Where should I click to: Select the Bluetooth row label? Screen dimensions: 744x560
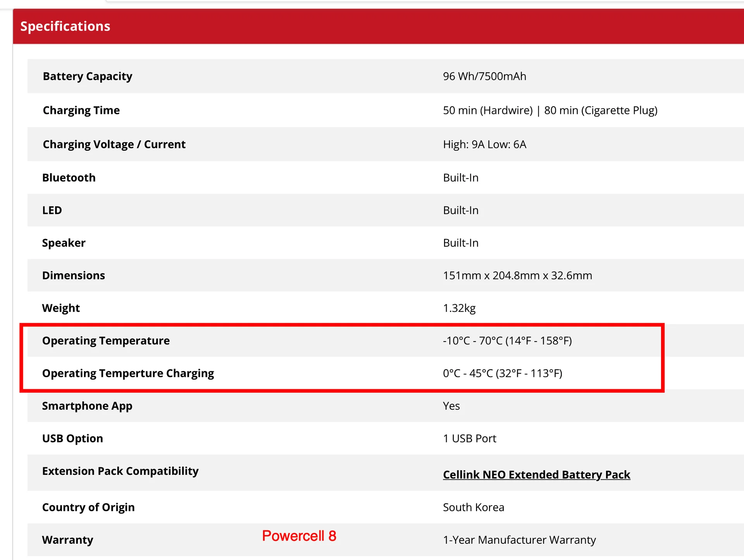69,178
